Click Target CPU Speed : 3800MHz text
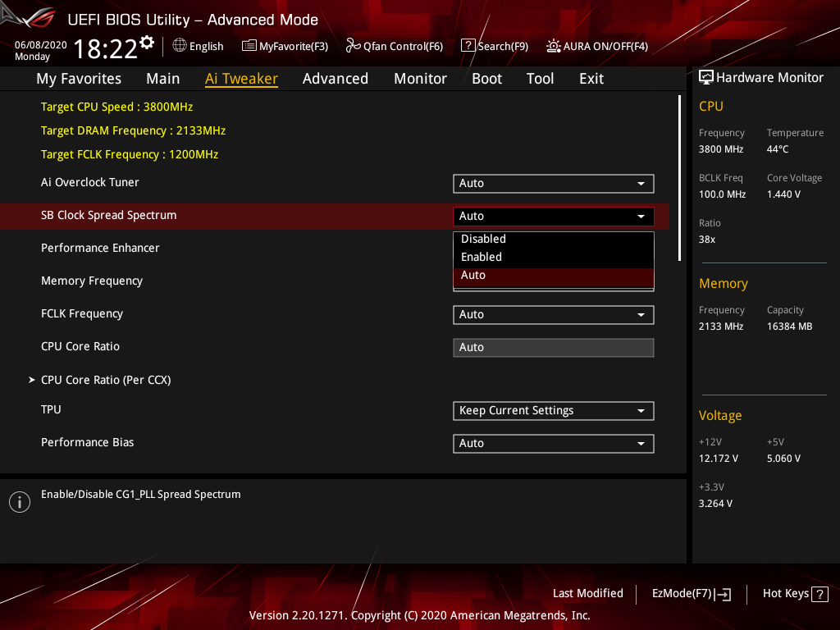Screen dimensions: 840x630 click(116, 107)
